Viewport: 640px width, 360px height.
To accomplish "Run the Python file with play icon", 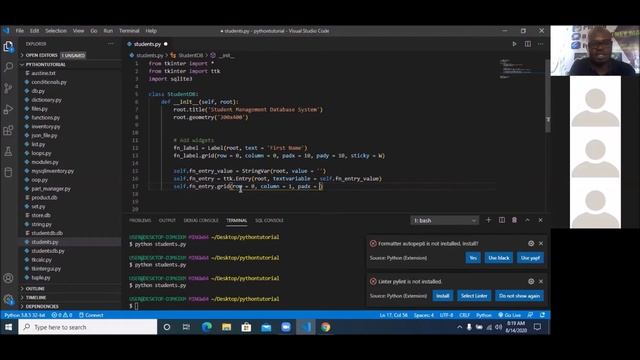I will (x=514, y=44).
